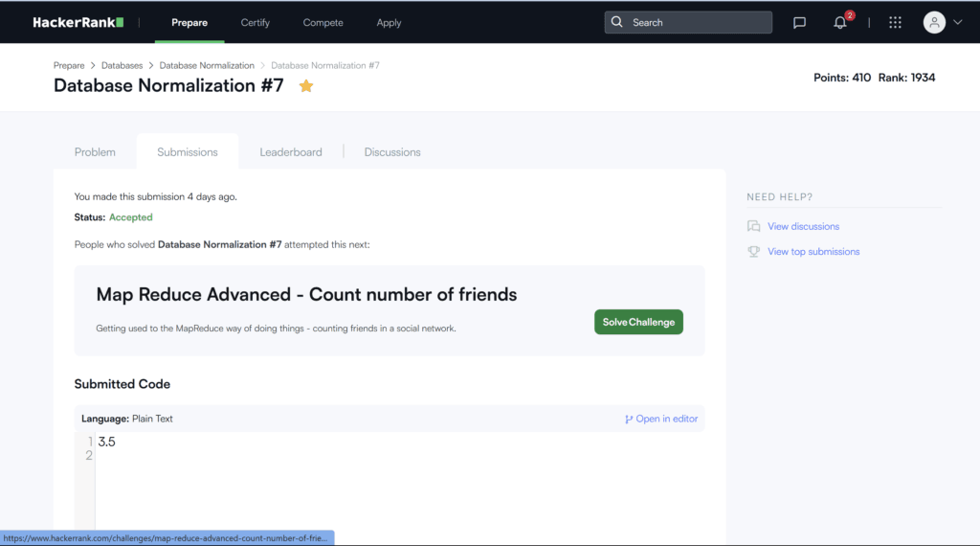Switch to the Problem tab
Screen dimensions: 980x546
[x=95, y=152]
